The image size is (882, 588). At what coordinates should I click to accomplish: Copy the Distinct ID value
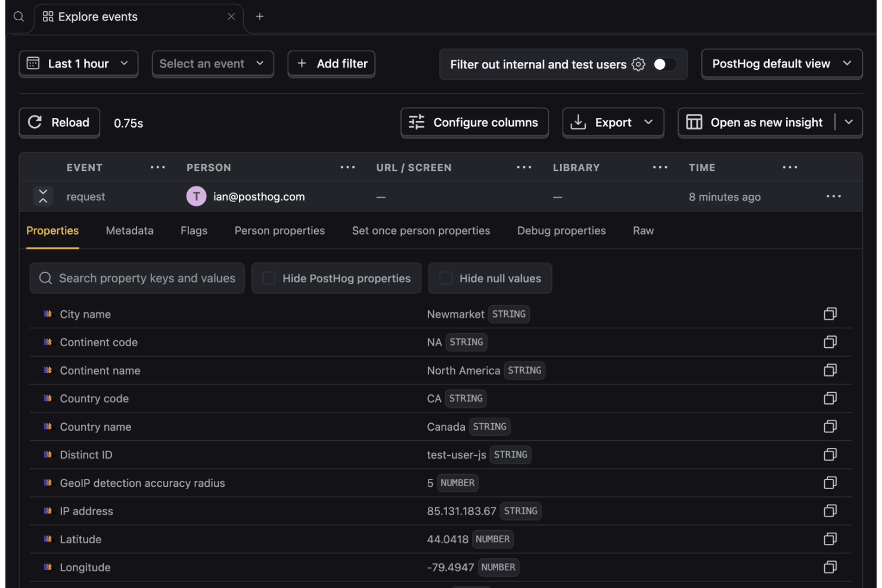pos(830,455)
